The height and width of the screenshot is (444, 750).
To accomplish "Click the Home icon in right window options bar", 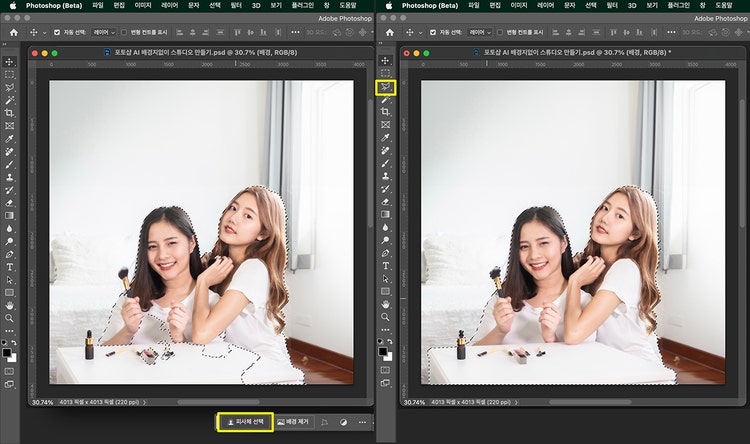I will coord(390,33).
